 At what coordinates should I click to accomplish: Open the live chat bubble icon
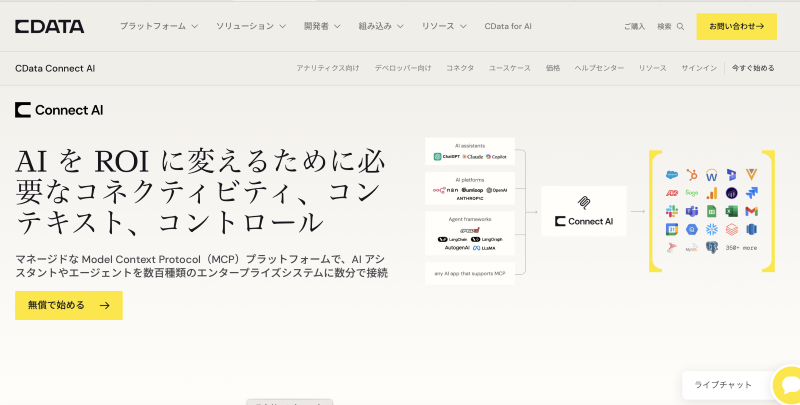(788, 385)
